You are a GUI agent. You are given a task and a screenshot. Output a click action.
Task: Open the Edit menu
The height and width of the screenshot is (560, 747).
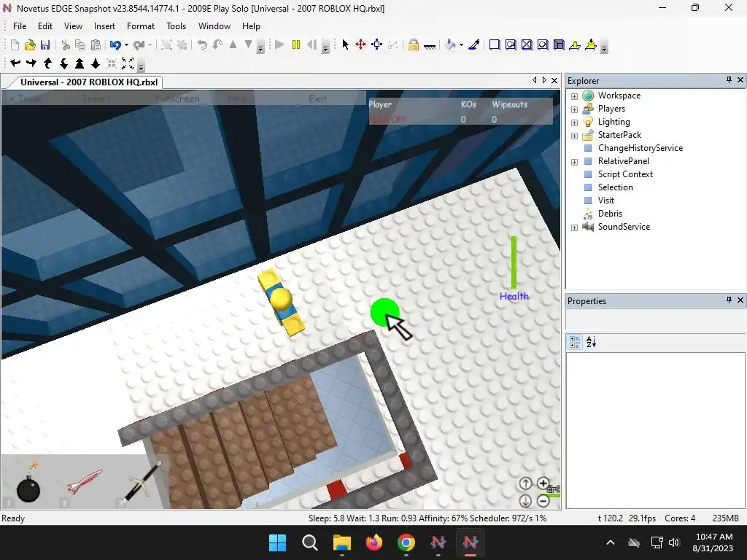click(x=45, y=26)
